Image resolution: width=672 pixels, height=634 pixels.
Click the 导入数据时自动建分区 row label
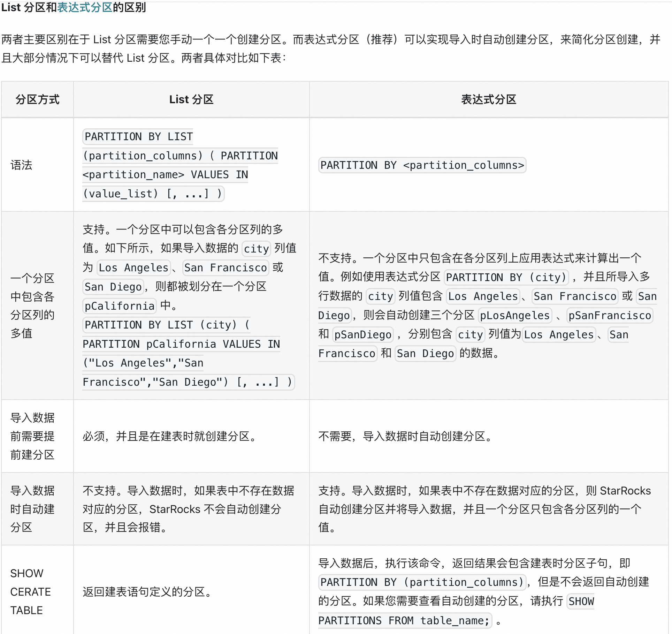(32, 509)
